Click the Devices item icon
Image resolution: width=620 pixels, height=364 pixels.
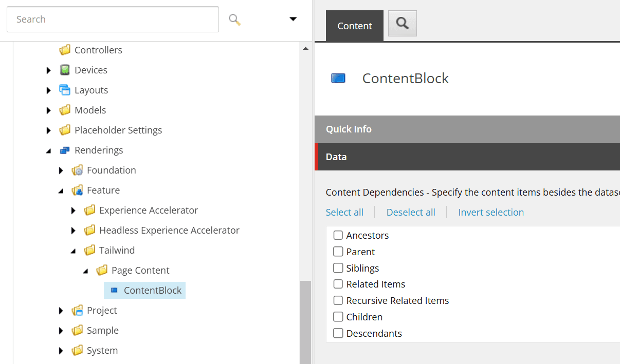65,70
